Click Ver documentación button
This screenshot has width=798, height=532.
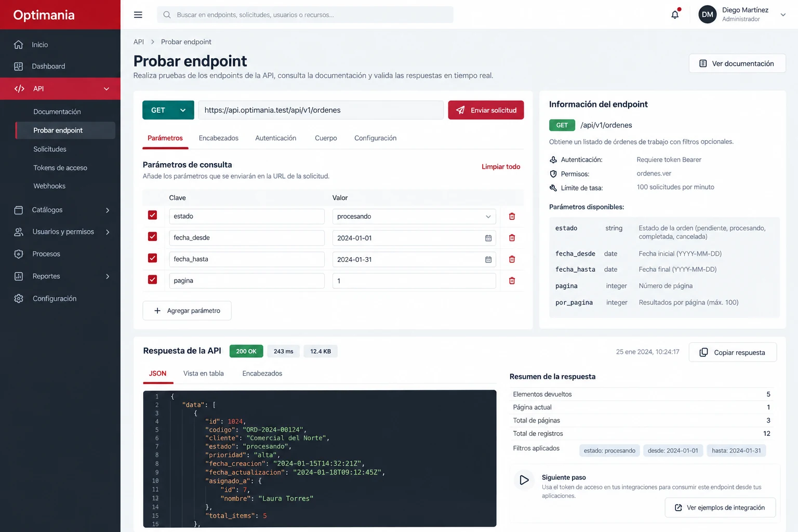(x=737, y=63)
